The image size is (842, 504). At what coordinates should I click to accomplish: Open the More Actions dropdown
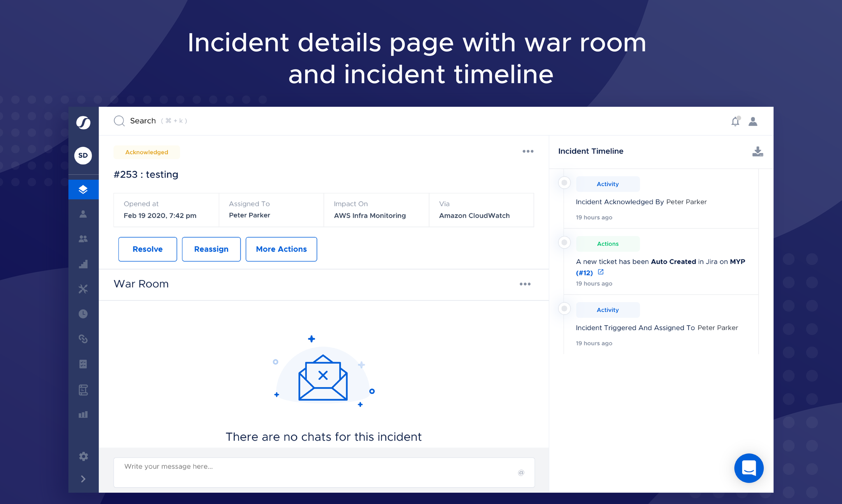click(281, 249)
